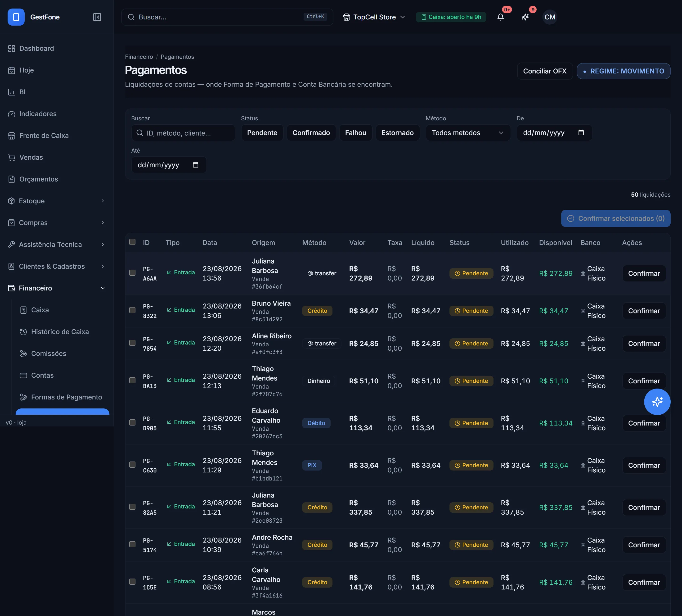Image resolution: width=682 pixels, height=616 pixels.
Task: Open calendar picker in Até date field
Action: point(196,164)
